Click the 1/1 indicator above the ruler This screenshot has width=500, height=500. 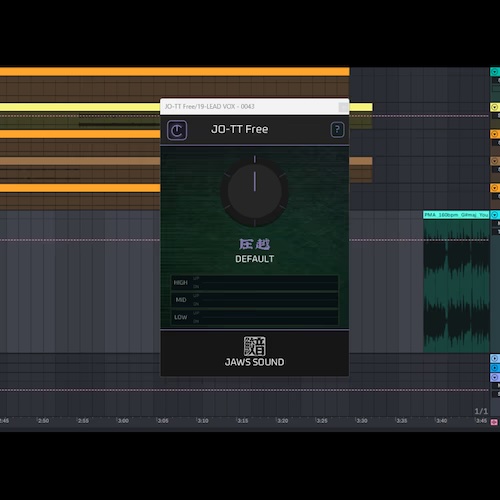point(481,411)
